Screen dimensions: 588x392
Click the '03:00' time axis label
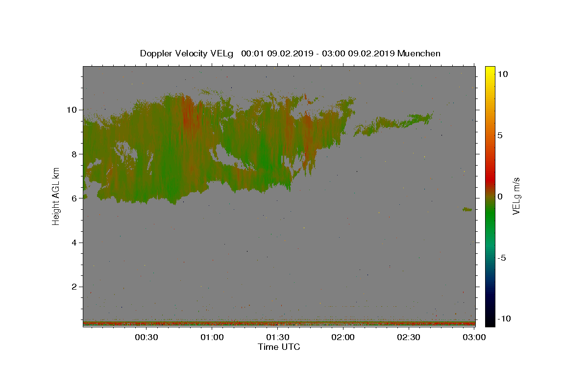pos(474,338)
